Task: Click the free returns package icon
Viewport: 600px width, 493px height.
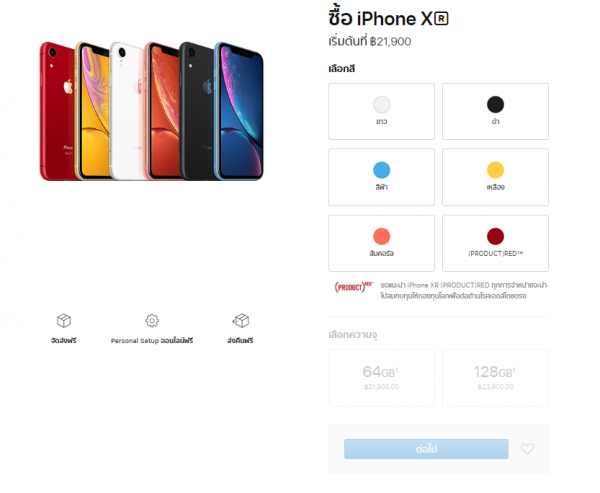Action: coord(241,320)
